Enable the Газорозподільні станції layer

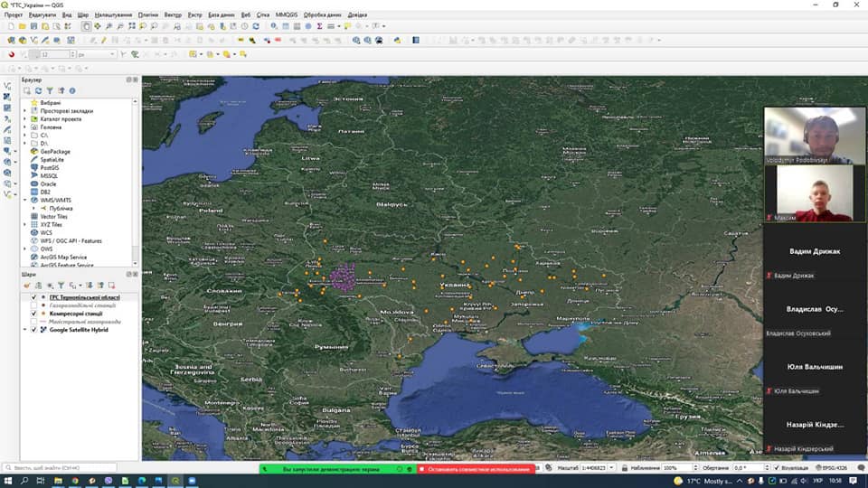(33, 305)
